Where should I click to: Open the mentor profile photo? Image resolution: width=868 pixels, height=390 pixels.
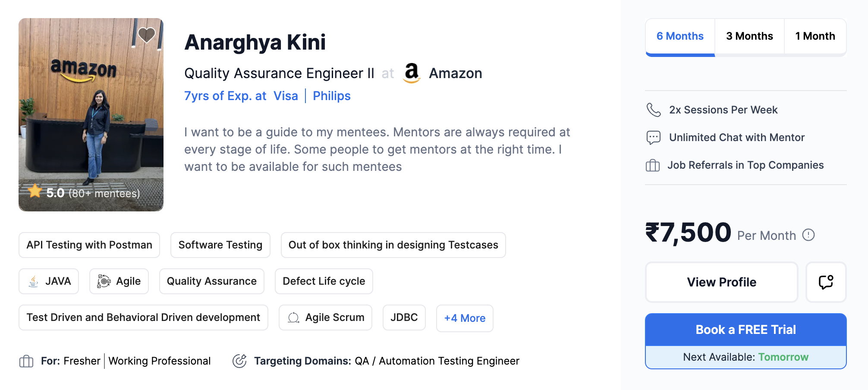tap(91, 115)
